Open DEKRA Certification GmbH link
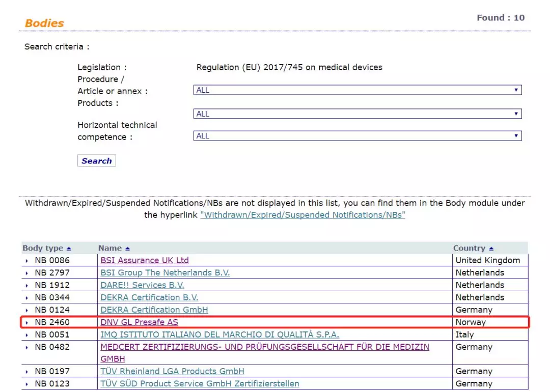 [x=154, y=310]
